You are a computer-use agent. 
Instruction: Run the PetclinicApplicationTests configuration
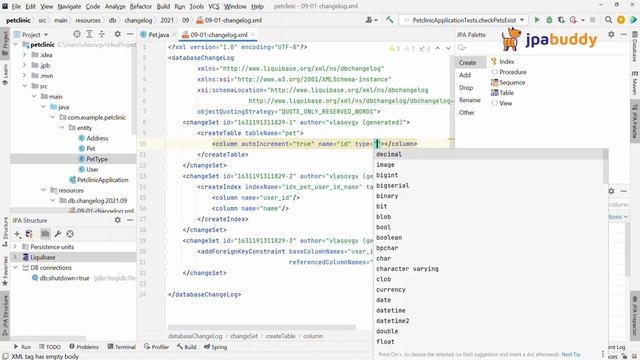coord(537,20)
